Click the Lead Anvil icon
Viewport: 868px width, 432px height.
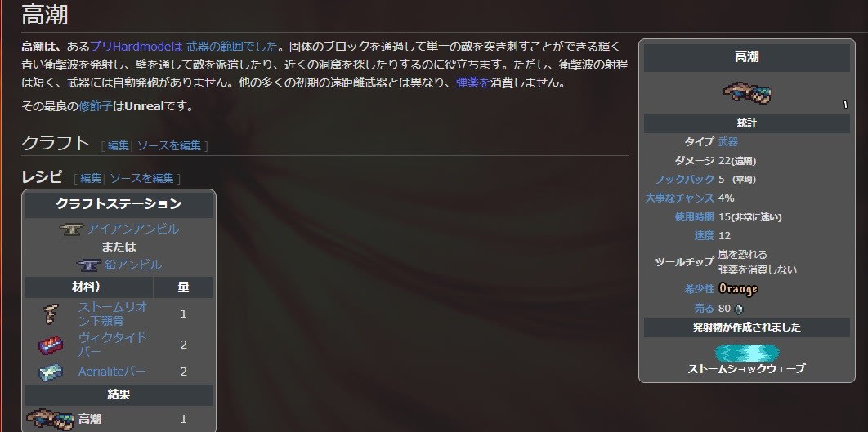click(x=88, y=265)
